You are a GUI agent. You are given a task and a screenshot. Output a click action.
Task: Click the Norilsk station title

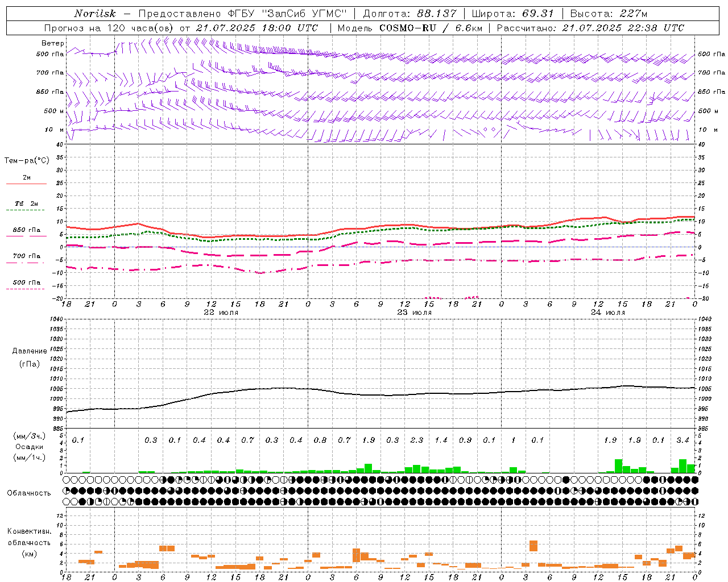point(94,14)
